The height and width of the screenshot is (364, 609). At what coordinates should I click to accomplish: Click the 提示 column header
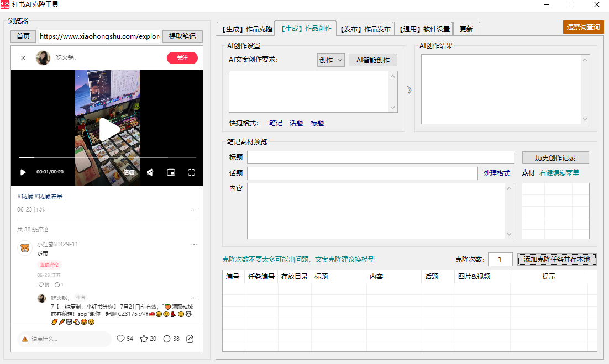(548, 277)
